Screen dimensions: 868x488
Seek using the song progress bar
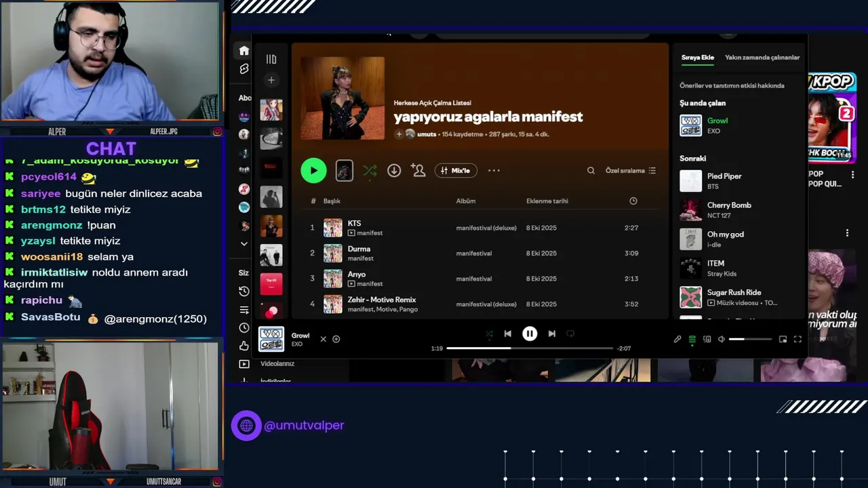coord(530,348)
